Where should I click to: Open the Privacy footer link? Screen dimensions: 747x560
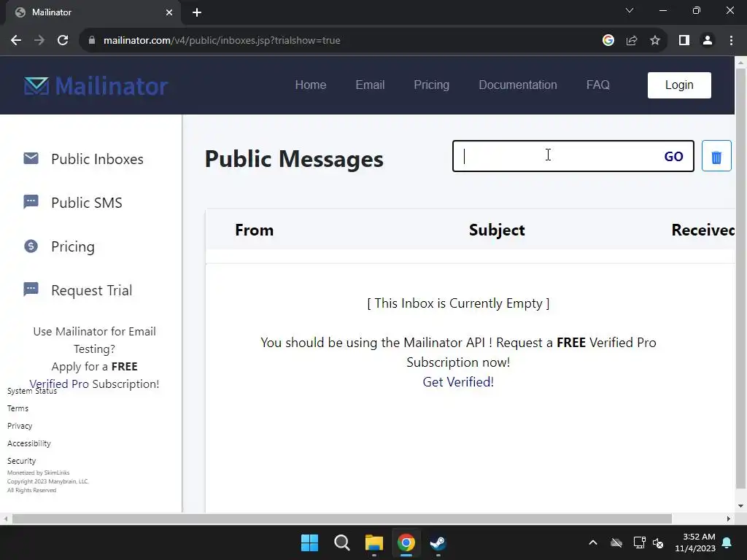coord(20,426)
